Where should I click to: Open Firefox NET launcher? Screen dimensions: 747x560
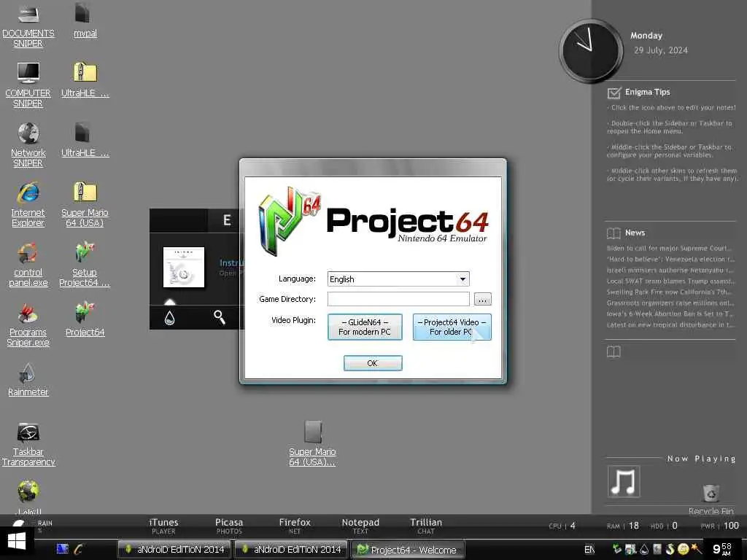295,526
